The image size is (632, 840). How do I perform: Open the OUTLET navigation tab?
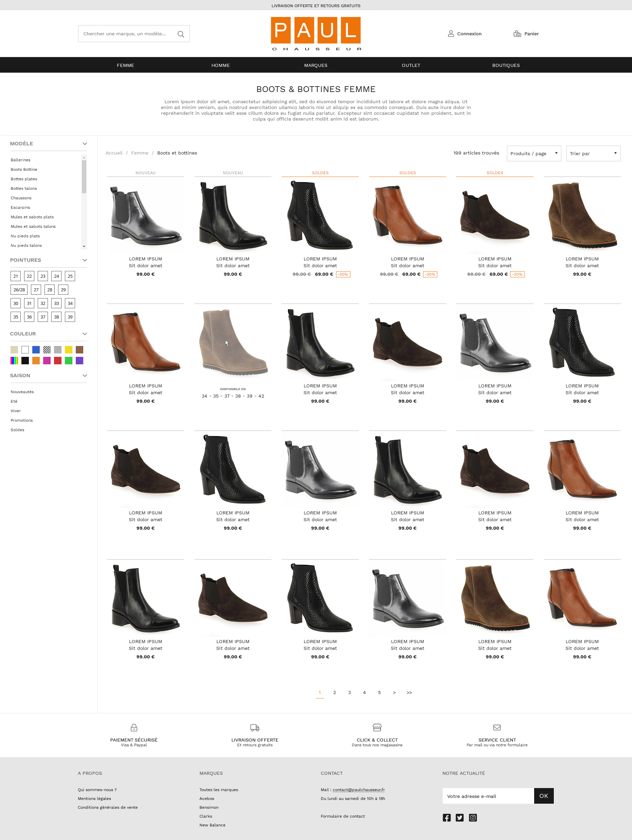point(411,65)
